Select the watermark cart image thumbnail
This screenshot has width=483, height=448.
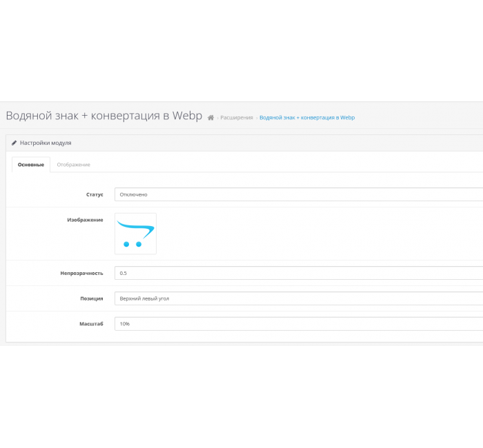coord(135,234)
